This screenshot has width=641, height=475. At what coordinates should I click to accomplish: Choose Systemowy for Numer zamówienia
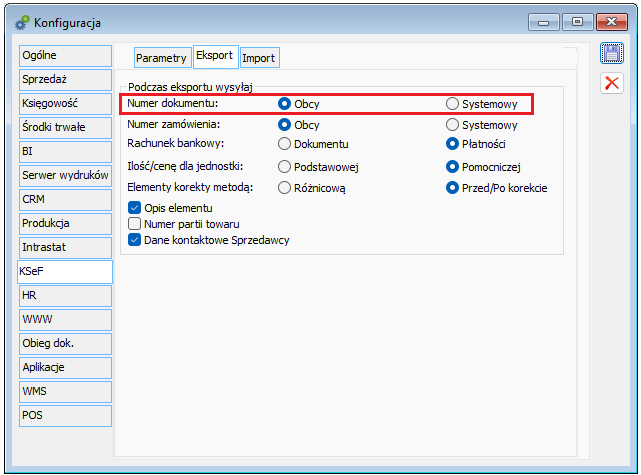click(x=453, y=125)
